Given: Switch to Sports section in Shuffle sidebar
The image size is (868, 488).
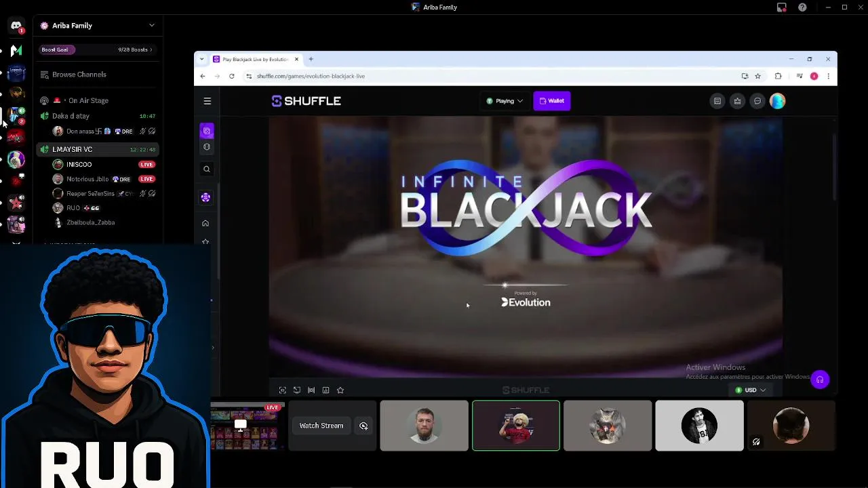Looking at the screenshot, I should click(x=207, y=146).
